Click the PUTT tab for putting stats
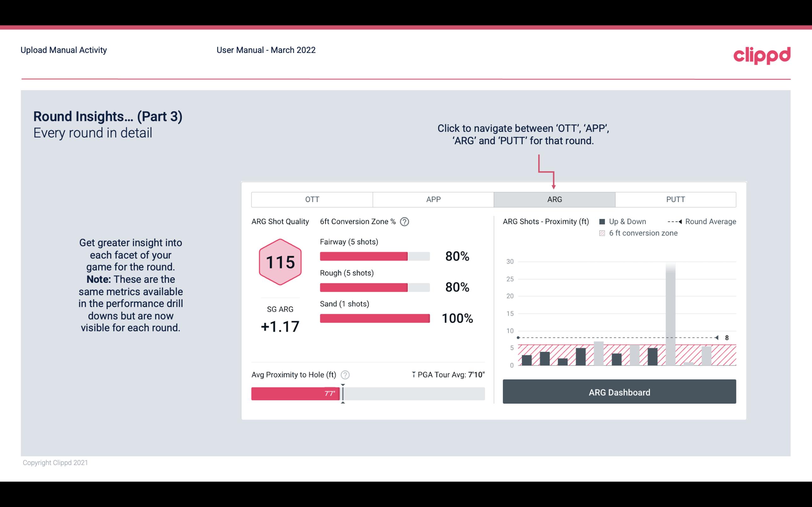This screenshot has height=507, width=812. coord(675,199)
